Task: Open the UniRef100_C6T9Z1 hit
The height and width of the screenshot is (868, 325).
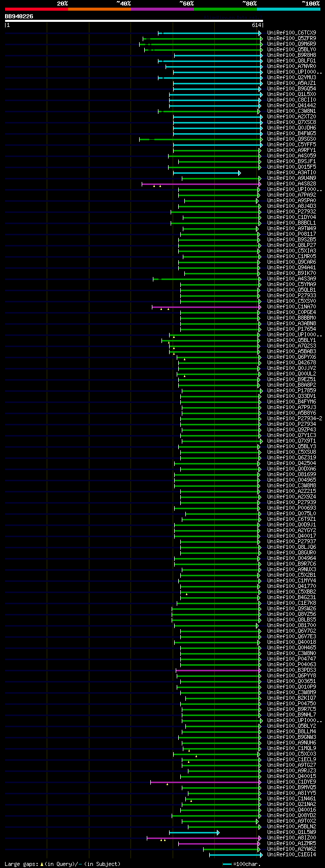Action: (x=291, y=519)
